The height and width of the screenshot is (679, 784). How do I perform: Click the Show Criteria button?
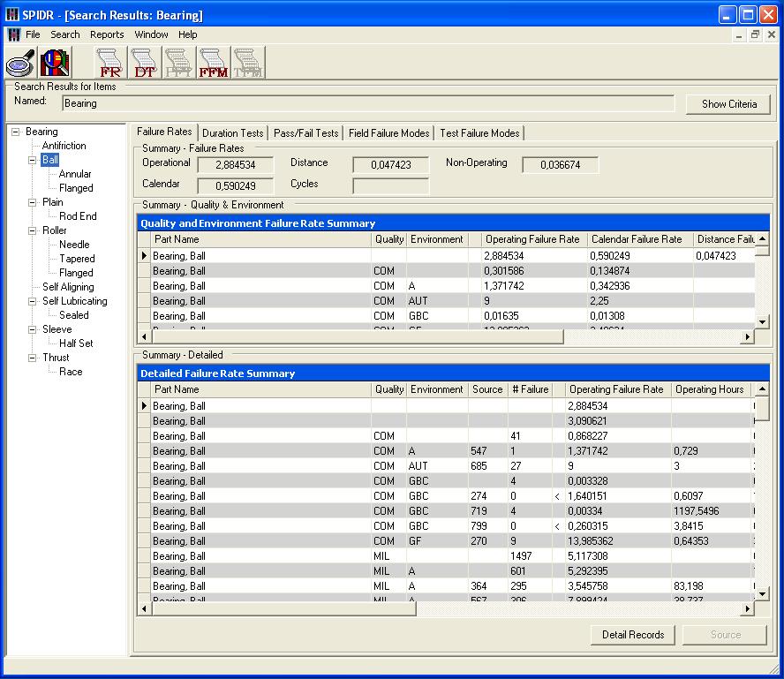(x=728, y=104)
